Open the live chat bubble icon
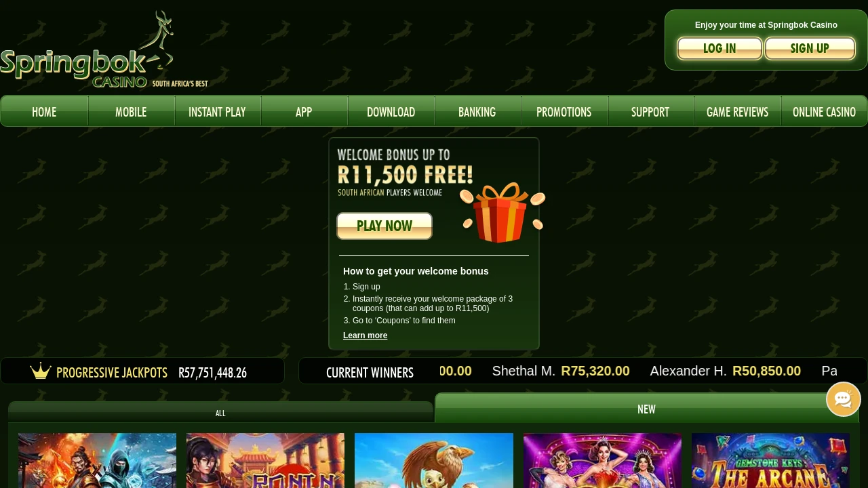 pyautogui.click(x=843, y=399)
